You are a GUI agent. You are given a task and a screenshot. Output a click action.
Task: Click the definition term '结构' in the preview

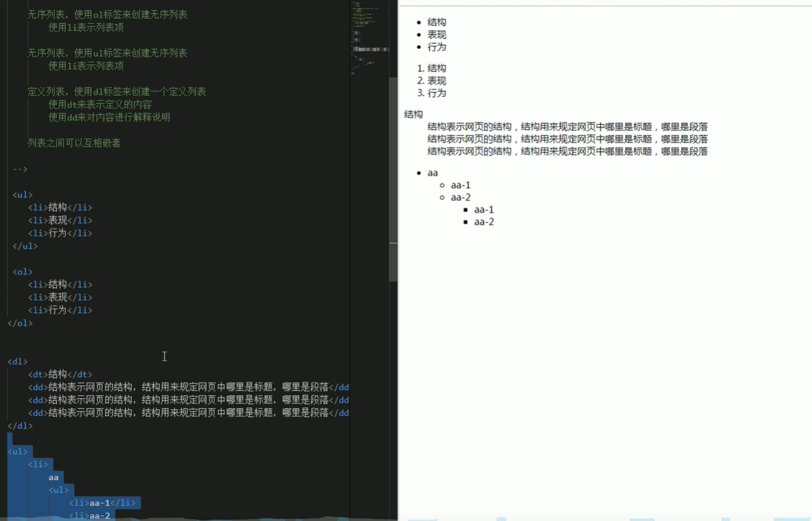click(413, 114)
